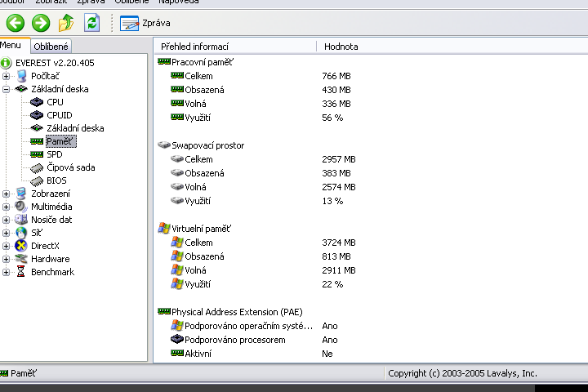Click the green Back arrow toolbar icon

point(15,23)
